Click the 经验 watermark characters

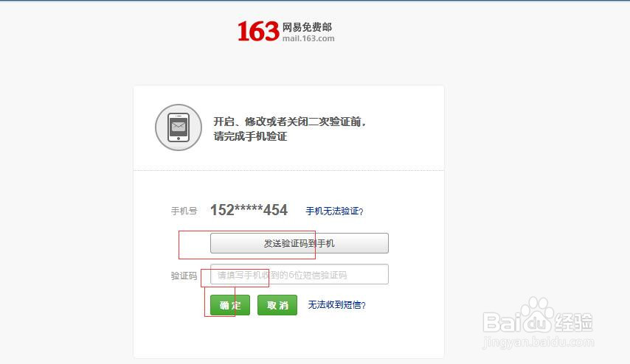click(x=573, y=322)
